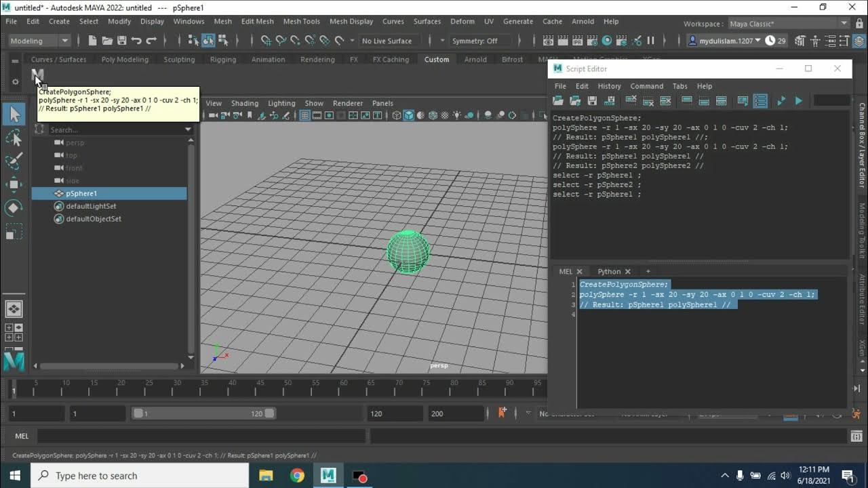Open Hypershade with the blue sphere icon
Screen dimensions: 868x488
pos(608,41)
